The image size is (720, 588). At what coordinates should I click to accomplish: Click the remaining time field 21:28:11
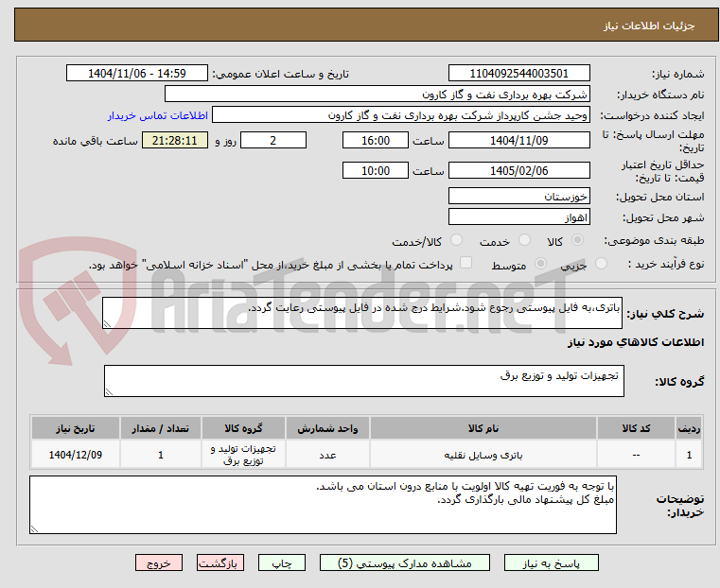[174, 140]
